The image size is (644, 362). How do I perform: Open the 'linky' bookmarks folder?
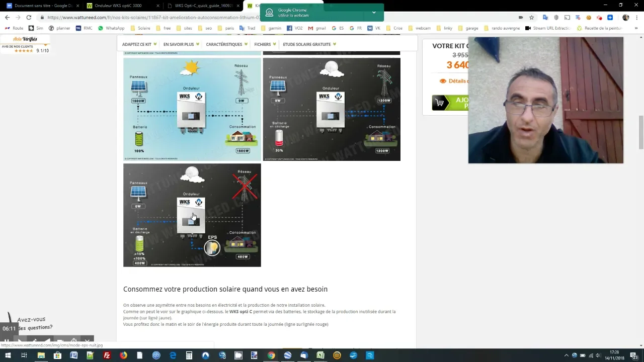point(444,28)
